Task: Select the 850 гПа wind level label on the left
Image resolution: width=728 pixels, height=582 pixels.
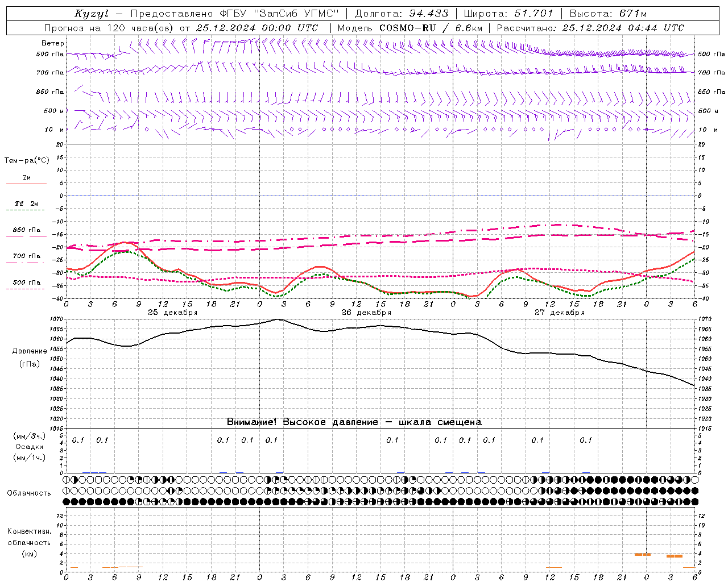Action: point(50,92)
